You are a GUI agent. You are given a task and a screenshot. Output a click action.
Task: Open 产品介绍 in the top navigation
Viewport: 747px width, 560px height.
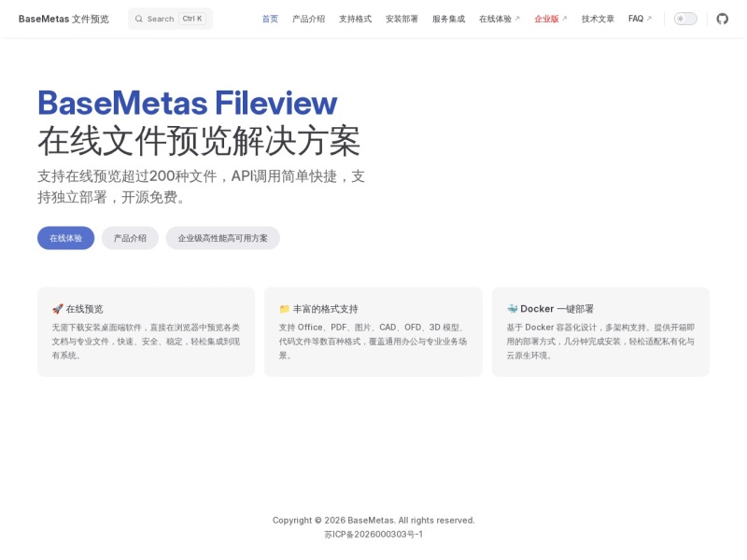click(308, 19)
